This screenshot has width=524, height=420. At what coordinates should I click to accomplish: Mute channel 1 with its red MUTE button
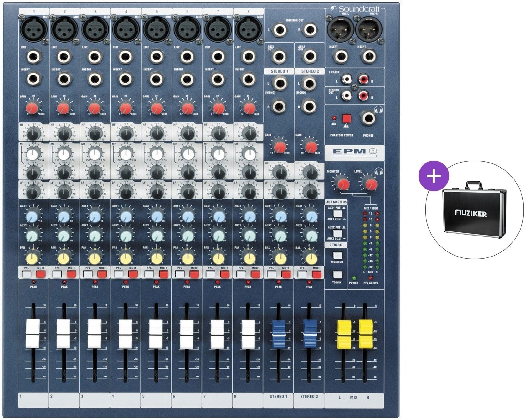click(x=41, y=275)
